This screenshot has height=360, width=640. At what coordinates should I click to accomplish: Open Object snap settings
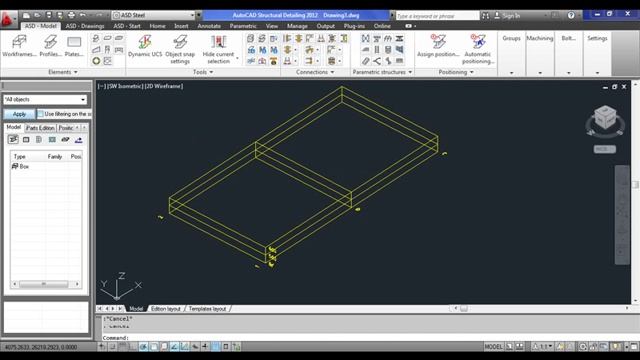[x=180, y=49]
